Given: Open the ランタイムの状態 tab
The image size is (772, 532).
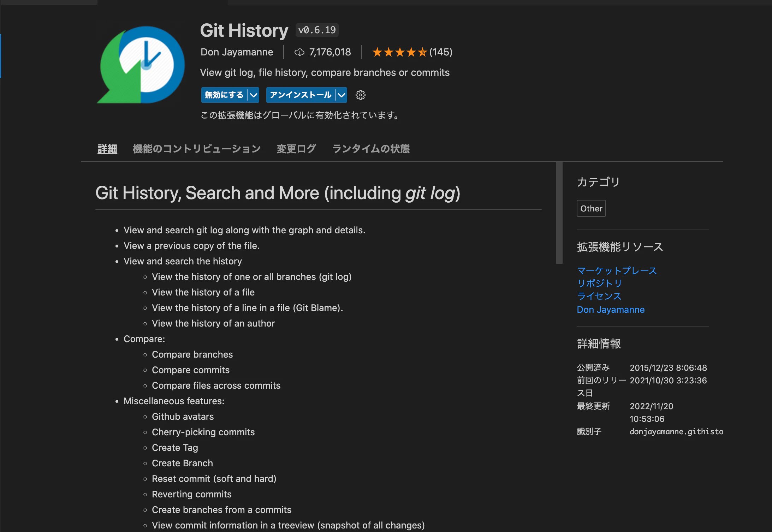Looking at the screenshot, I should click(371, 149).
